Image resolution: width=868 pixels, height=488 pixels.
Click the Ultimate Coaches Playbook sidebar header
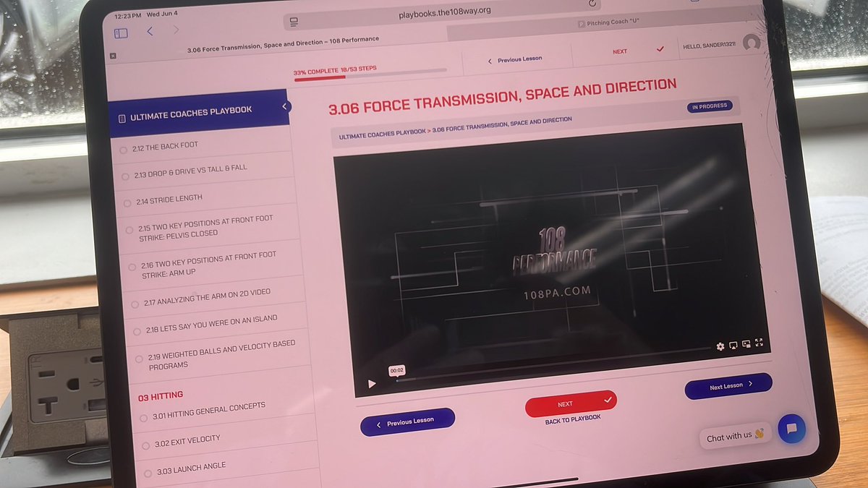tap(197, 114)
